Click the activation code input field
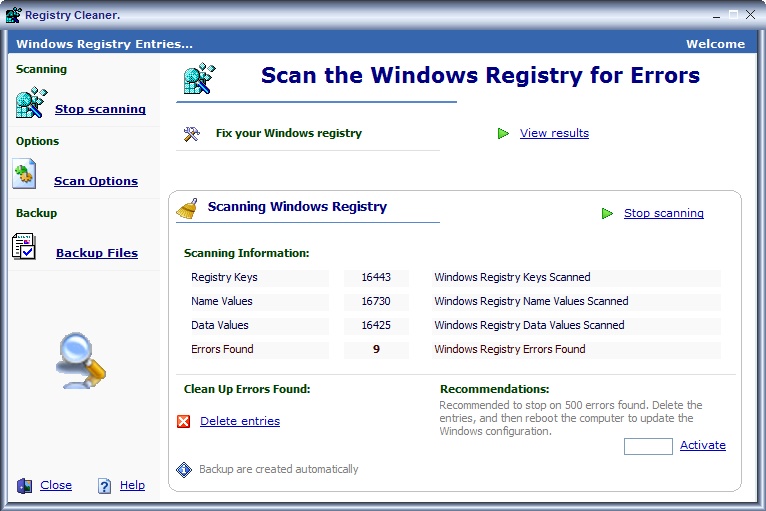 (x=648, y=447)
